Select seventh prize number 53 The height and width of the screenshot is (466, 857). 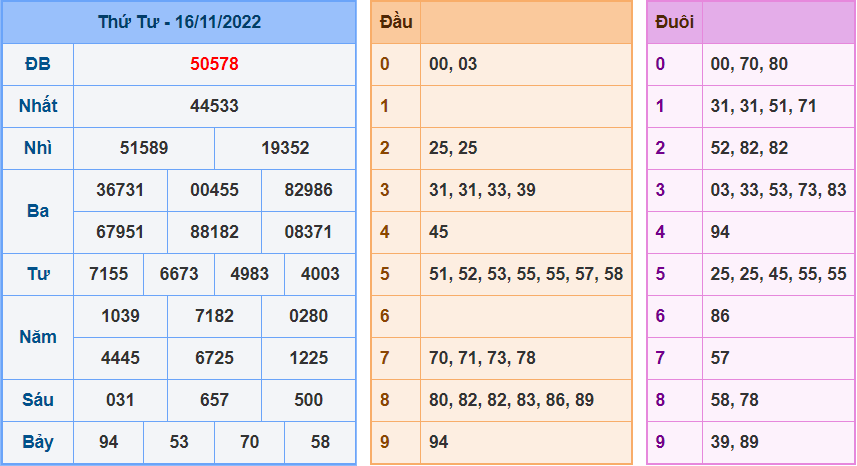[x=179, y=442]
